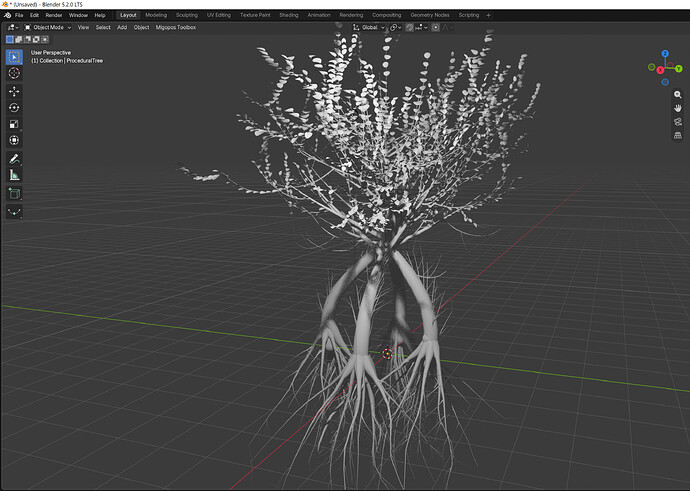The image size is (690, 491).
Task: Choose the Extend Selection mode icon
Action: [x=18, y=40]
